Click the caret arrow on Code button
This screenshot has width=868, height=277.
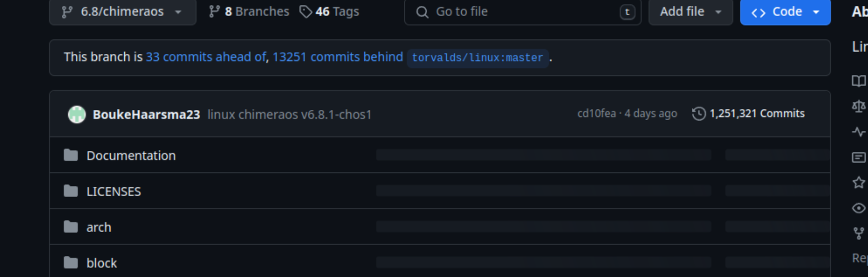pyautogui.click(x=816, y=12)
